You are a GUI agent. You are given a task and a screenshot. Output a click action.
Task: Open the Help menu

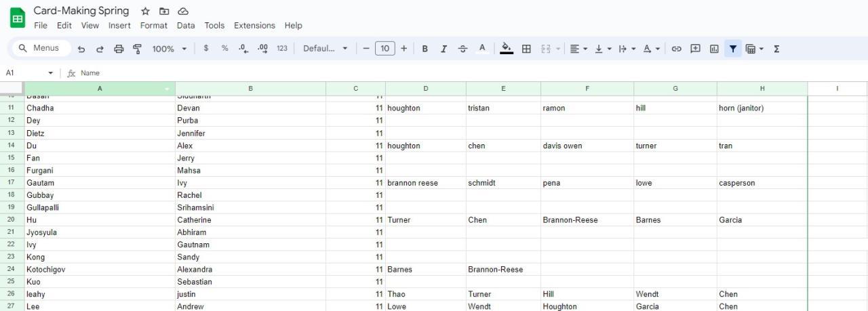[294, 25]
